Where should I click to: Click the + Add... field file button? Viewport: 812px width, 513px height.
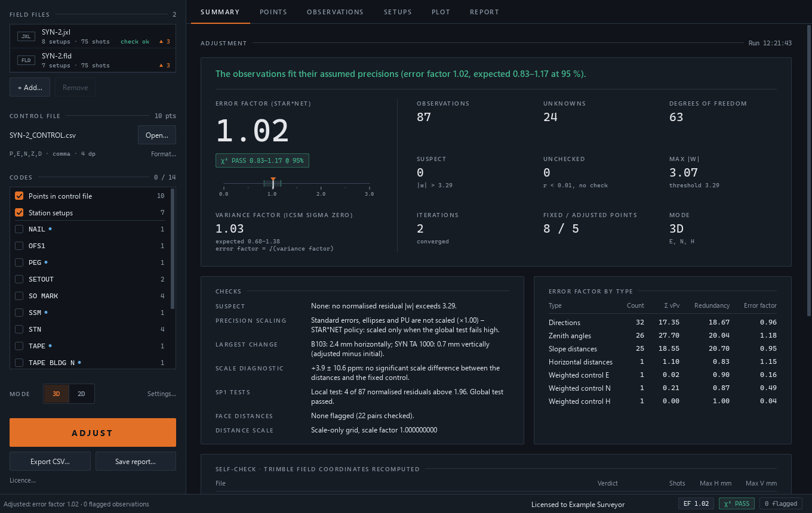click(x=30, y=87)
